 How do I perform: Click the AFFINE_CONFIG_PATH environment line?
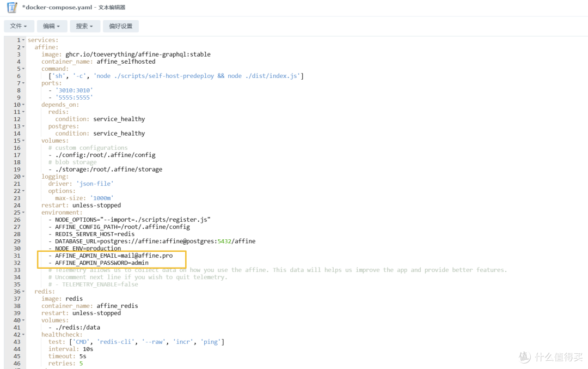(119, 227)
